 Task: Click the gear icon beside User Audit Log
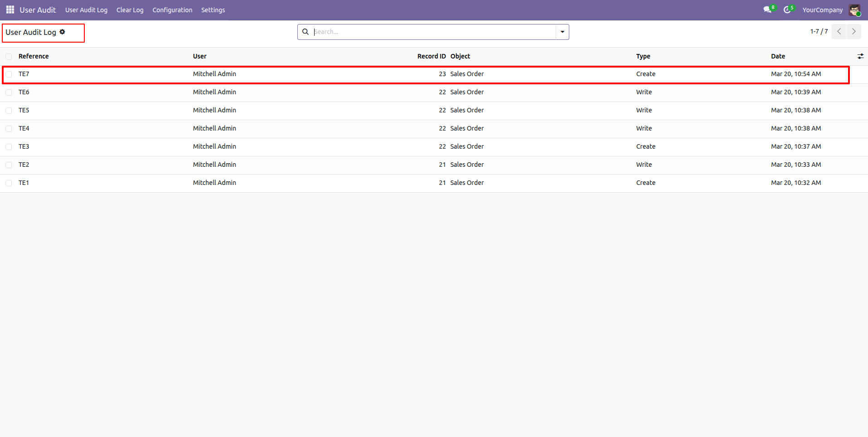point(63,32)
